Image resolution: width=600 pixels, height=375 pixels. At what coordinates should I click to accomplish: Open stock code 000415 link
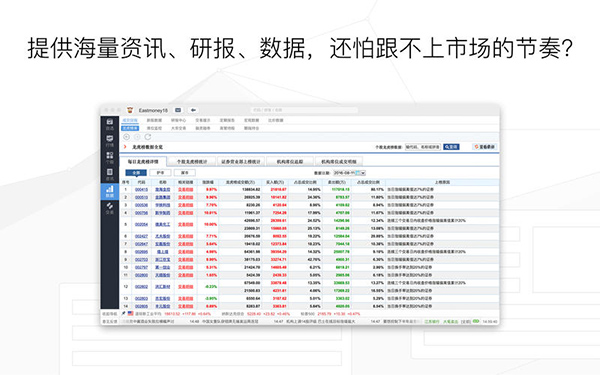(141, 189)
